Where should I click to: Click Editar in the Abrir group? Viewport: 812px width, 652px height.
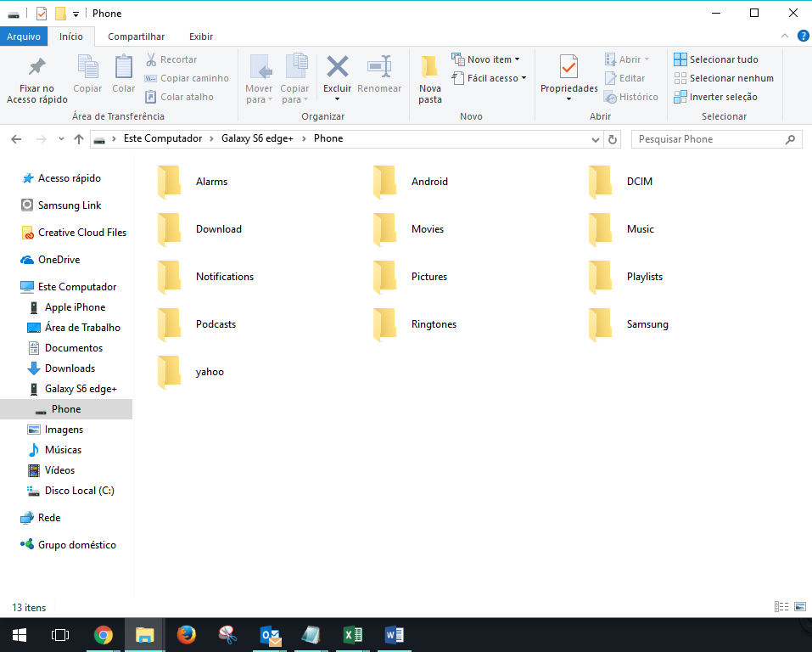pyautogui.click(x=625, y=78)
